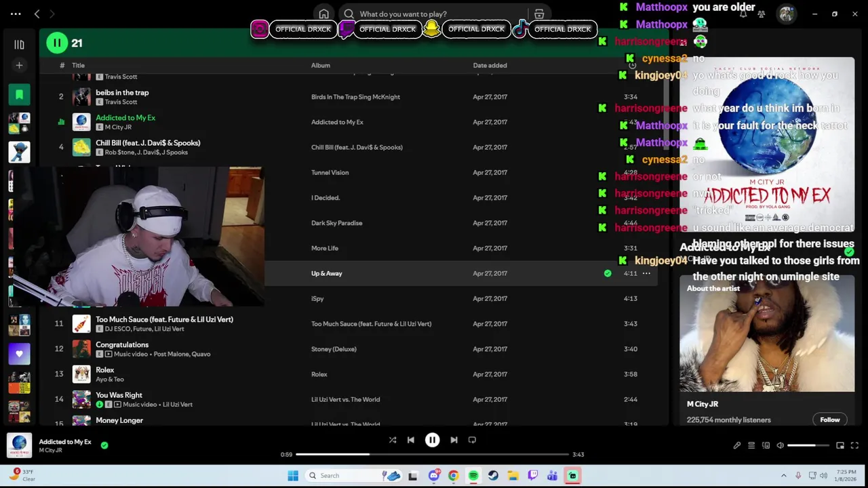Open Chrome from the taskbar
This screenshot has height=488, width=868.
coord(454,476)
